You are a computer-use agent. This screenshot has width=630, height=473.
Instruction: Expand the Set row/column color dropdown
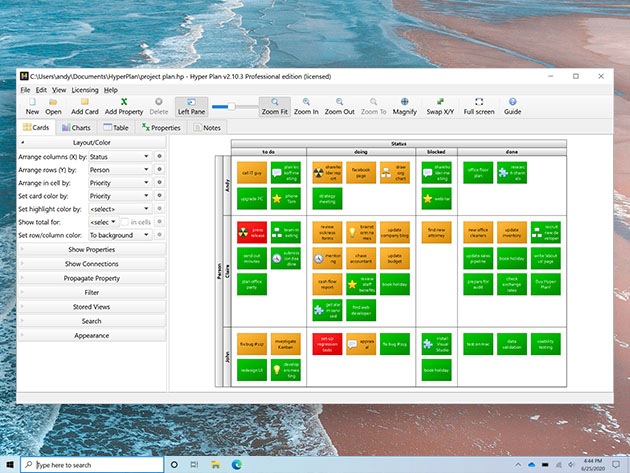point(118,235)
